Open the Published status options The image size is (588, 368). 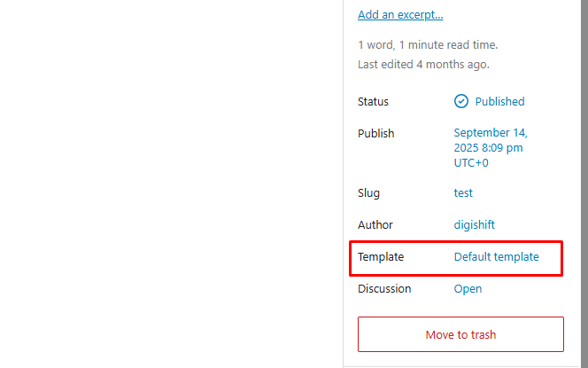pyautogui.click(x=499, y=101)
